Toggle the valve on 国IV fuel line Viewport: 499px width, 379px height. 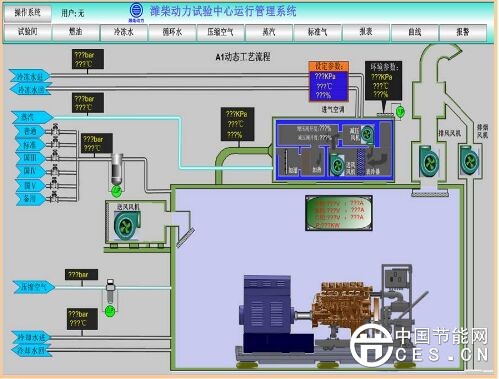pos(55,171)
